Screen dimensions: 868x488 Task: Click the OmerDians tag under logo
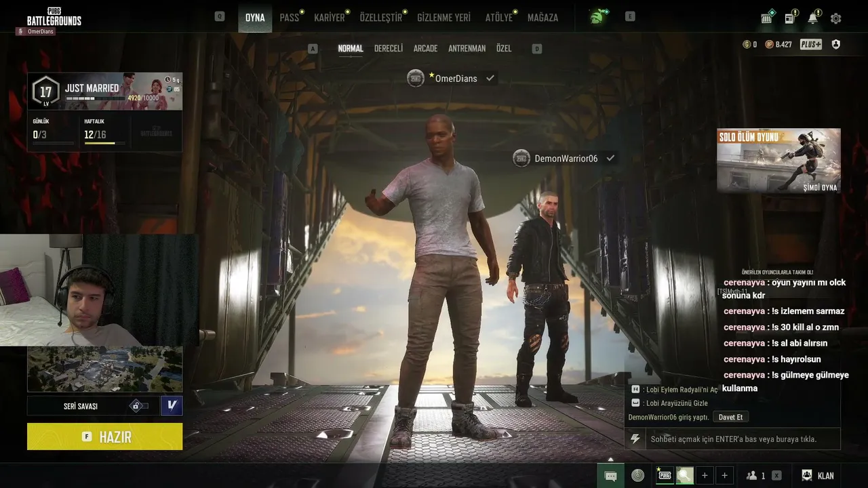(35, 31)
